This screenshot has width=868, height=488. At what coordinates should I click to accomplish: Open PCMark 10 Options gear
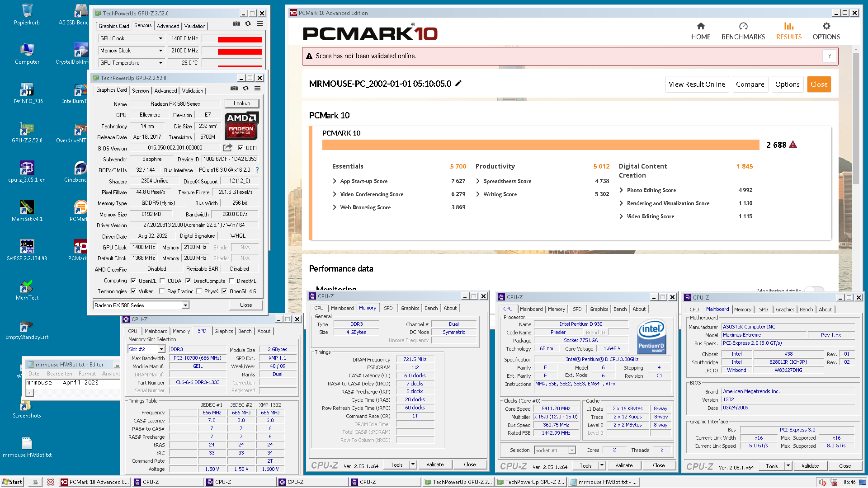(826, 31)
